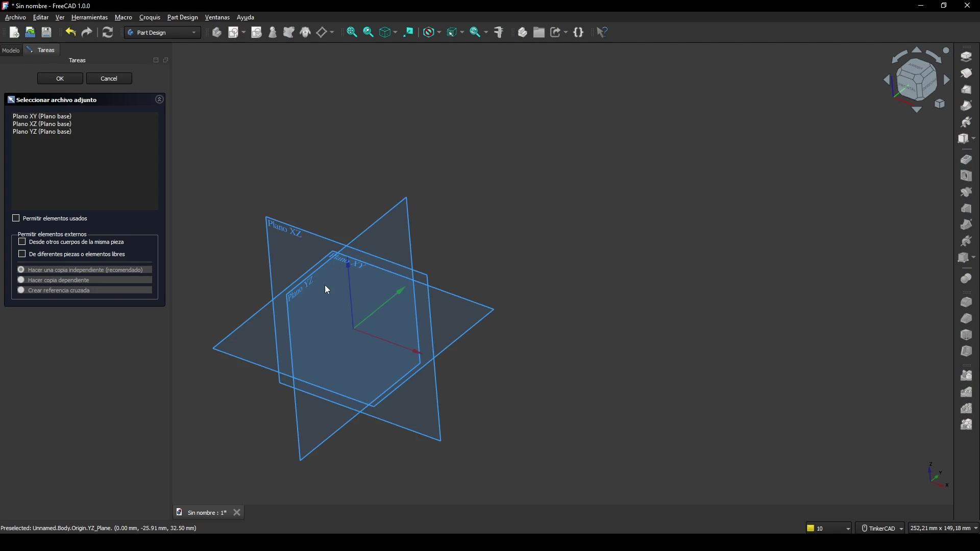Open the Part Design workbench dropdown
980x551 pixels.
click(163, 33)
